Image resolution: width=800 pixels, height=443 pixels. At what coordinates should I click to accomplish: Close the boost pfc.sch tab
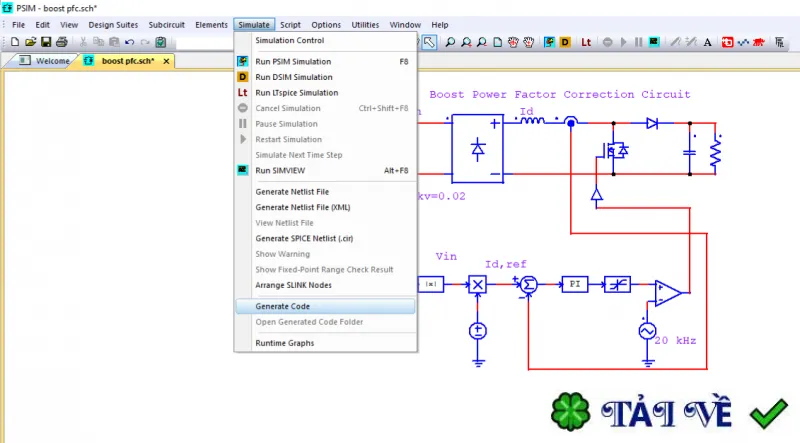coord(166,61)
